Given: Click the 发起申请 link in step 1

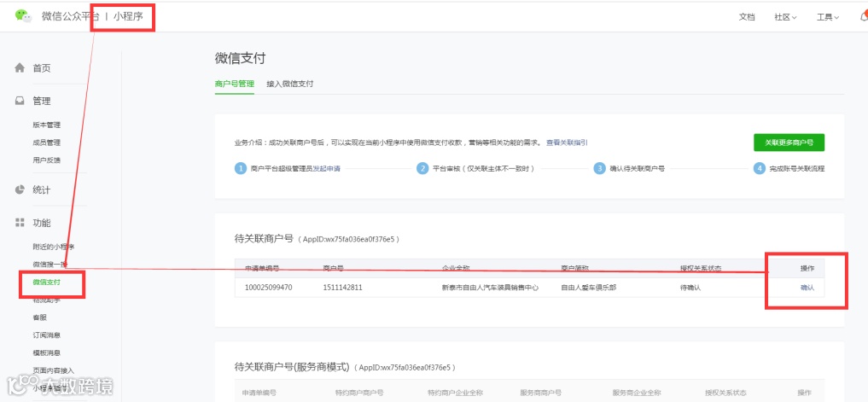Looking at the screenshot, I should 327,169.
